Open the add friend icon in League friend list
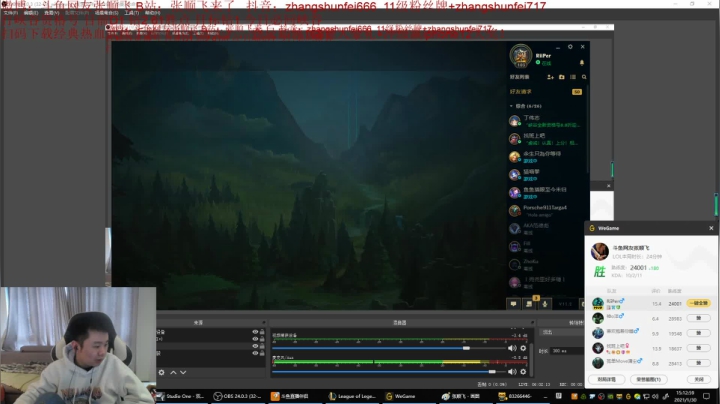Viewport: 720px width, 404px height. click(x=550, y=77)
